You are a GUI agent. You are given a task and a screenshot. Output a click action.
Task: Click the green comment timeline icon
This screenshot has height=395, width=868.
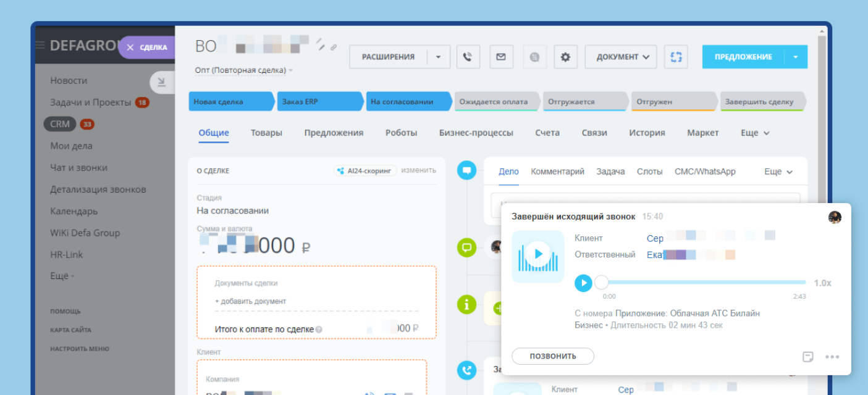466,247
